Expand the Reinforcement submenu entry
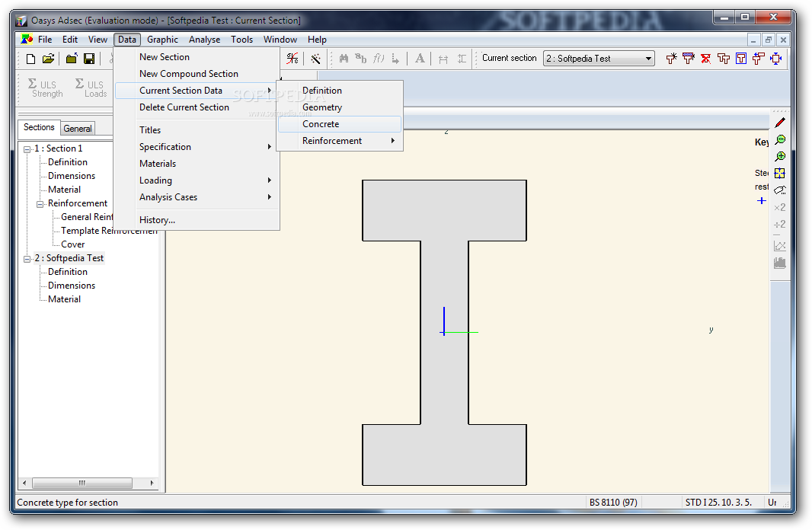 (340, 141)
